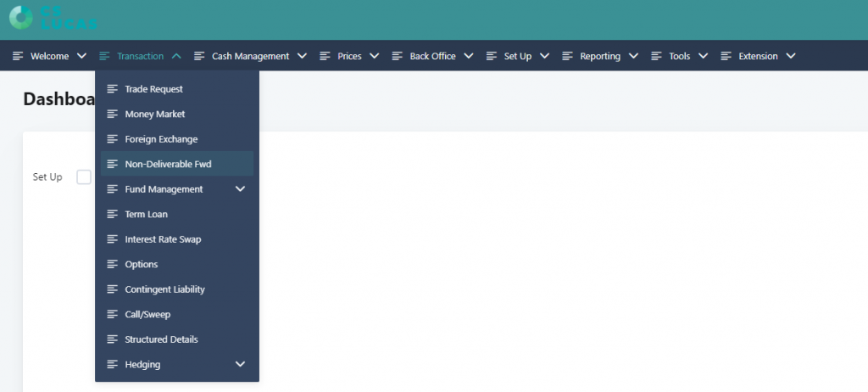The height and width of the screenshot is (392, 868).
Task: Click the Extension menu label
Action: coord(758,56)
